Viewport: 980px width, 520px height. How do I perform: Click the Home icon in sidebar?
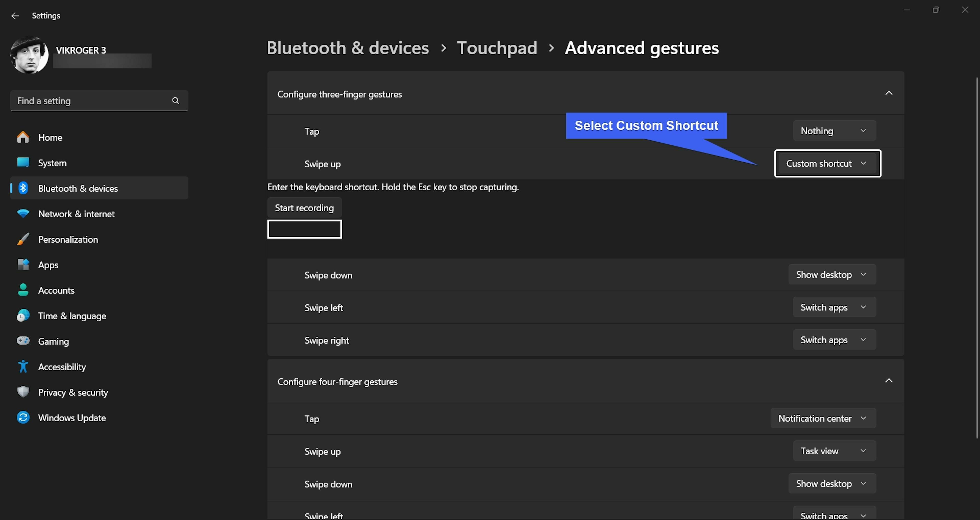pos(23,137)
